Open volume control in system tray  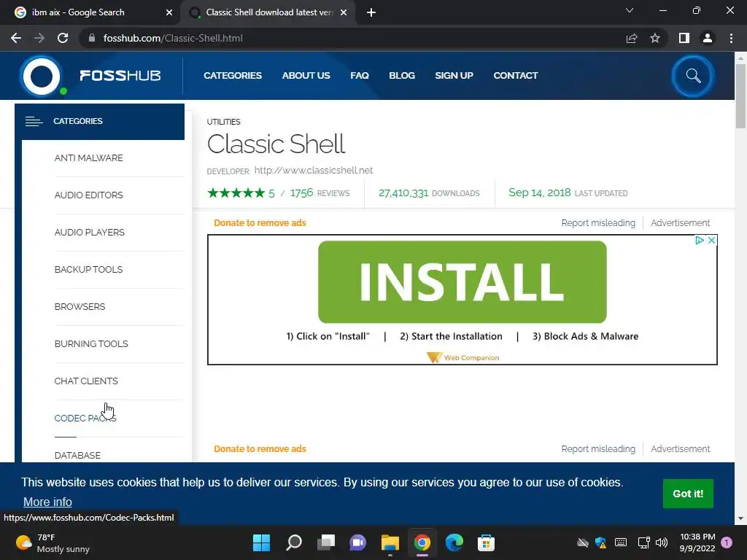tap(661, 542)
